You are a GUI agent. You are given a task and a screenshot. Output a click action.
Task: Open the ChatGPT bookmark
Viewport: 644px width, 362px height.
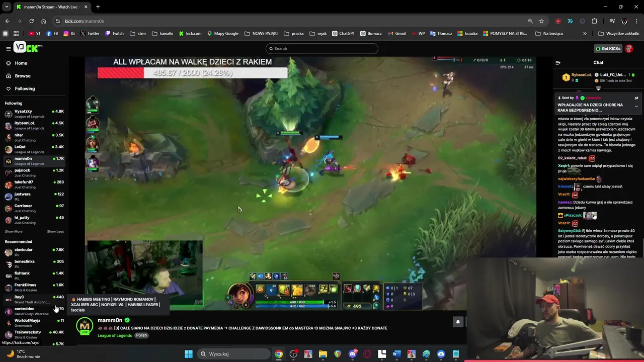coord(344,34)
